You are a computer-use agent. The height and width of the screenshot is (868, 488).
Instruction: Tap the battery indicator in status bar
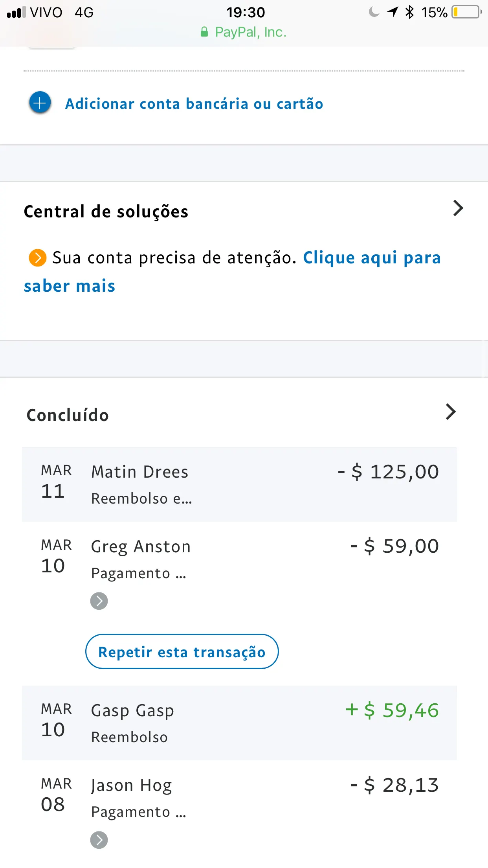[466, 12]
